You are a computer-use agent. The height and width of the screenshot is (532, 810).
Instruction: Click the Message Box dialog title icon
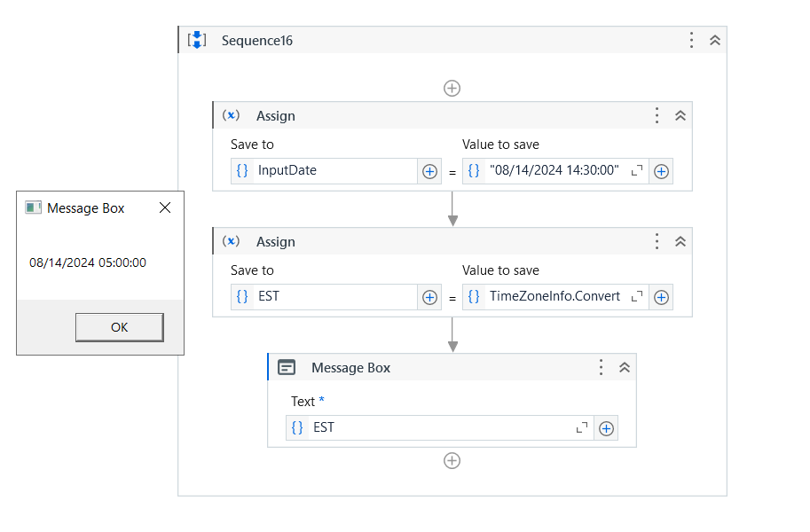tap(33, 207)
